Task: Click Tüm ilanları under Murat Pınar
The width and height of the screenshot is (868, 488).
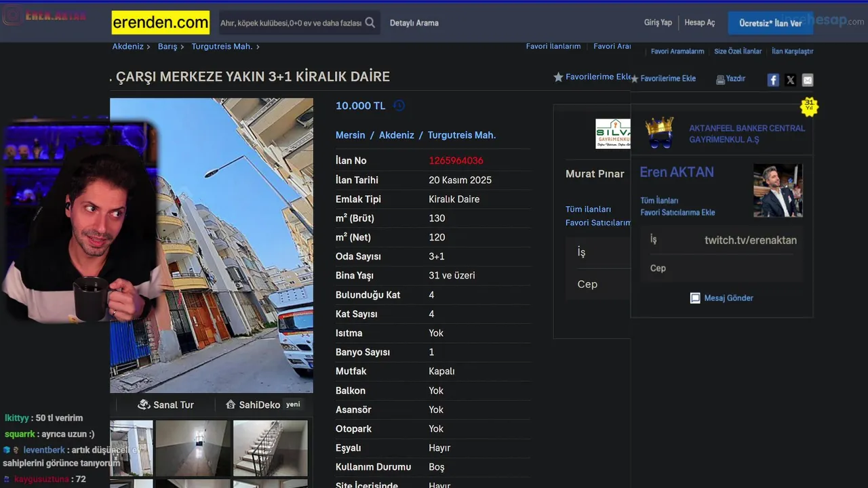Action: [x=588, y=209]
